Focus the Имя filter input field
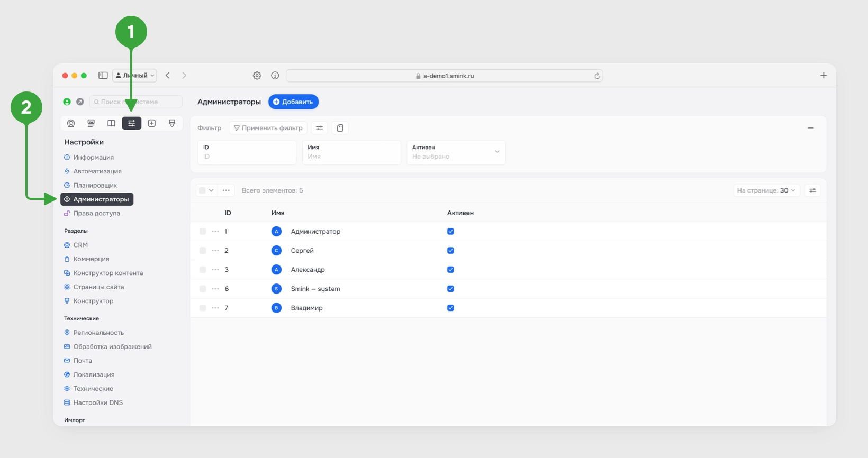The image size is (868, 458). 351,152
